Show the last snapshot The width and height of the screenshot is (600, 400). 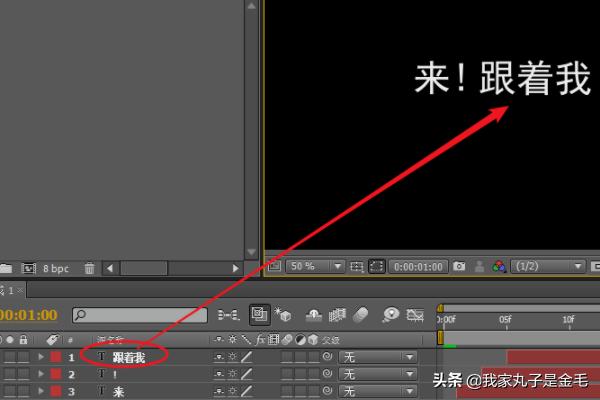pyautogui.click(x=479, y=266)
